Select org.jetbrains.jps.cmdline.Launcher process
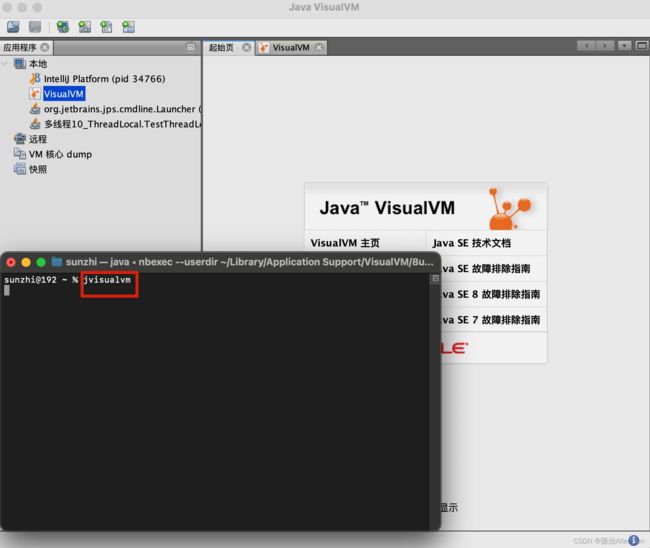 [122, 109]
